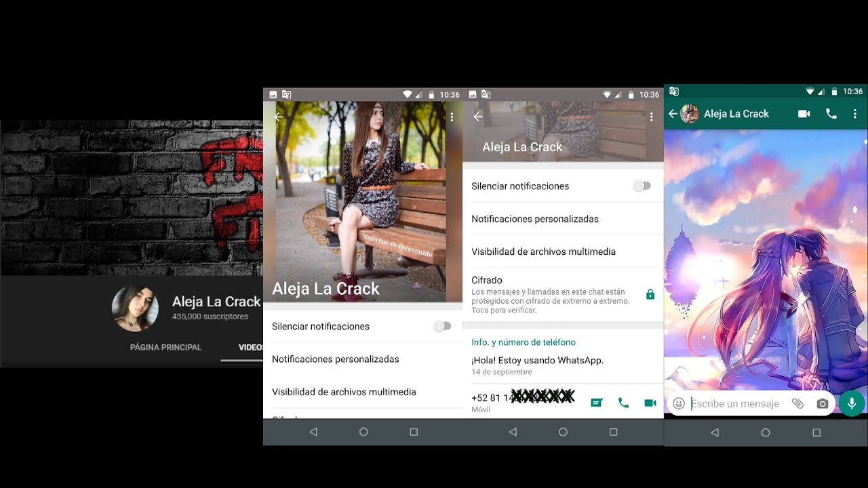The width and height of the screenshot is (868, 488).
Task: Attach a file with the paperclip icon
Action: [797, 403]
